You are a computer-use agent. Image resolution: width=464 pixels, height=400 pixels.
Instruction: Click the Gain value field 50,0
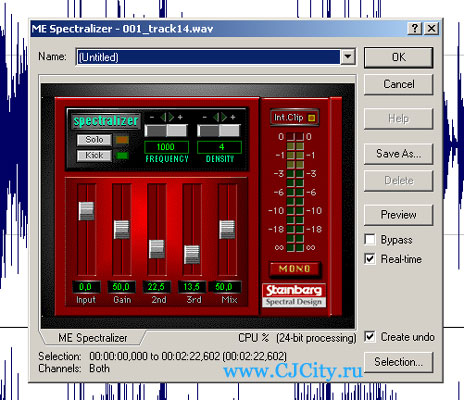coord(121,287)
